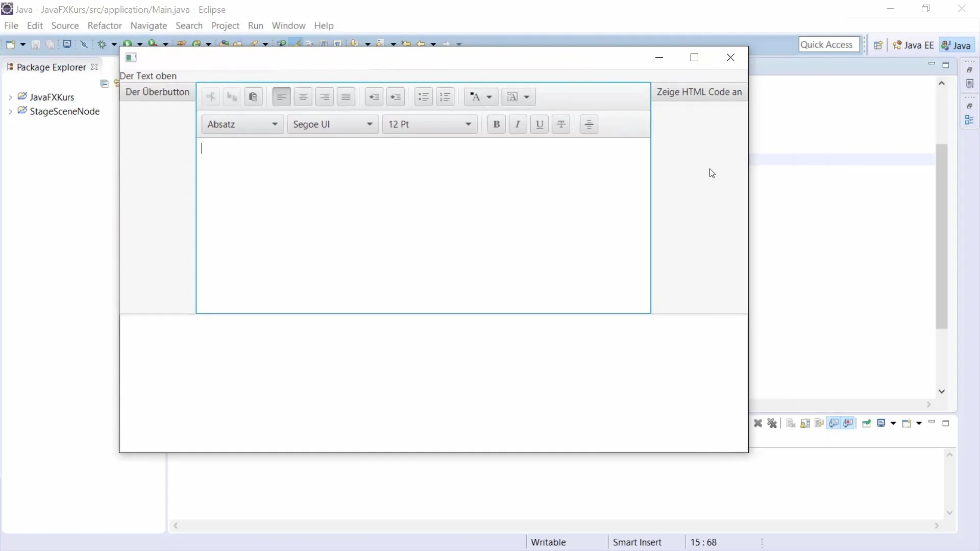Open the 12 Pt font size dropdown
Screen dimensions: 980x551
pos(430,124)
